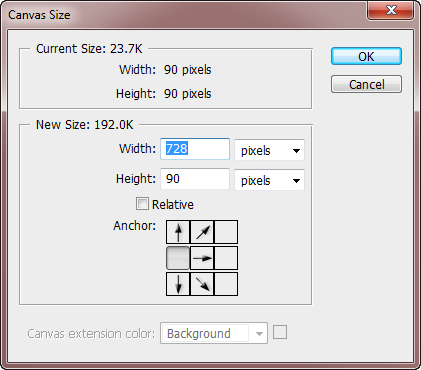Click the 'Canvas extension color:' label
The image size is (421, 370).
point(91,334)
